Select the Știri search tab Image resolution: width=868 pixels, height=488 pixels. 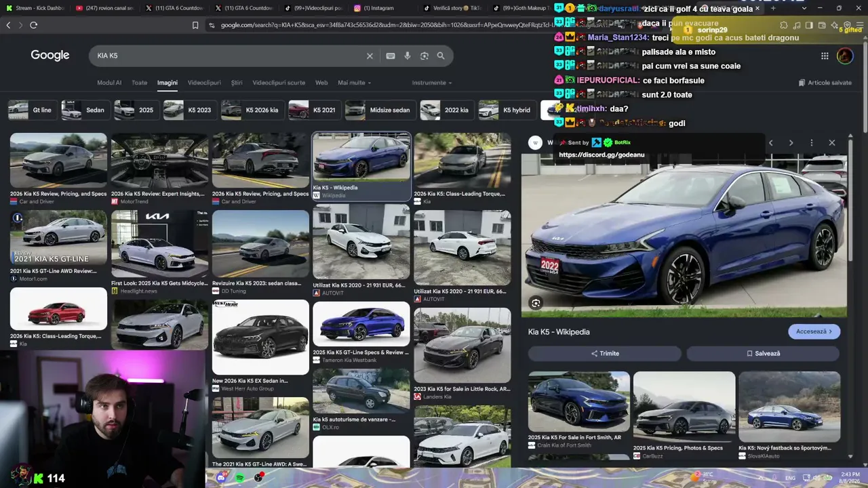(237, 83)
